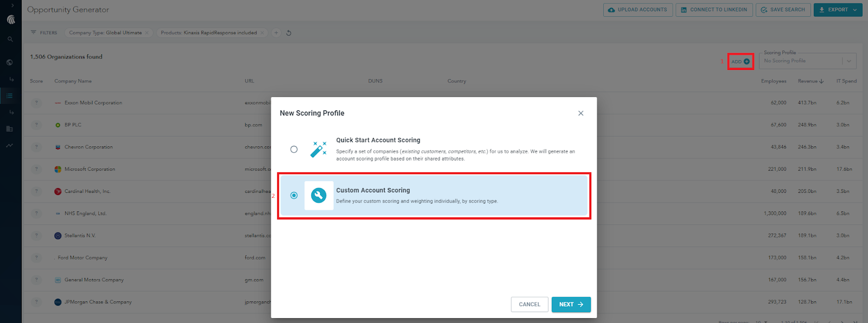
Task: Click Connect to LinkedIn
Action: [713, 10]
